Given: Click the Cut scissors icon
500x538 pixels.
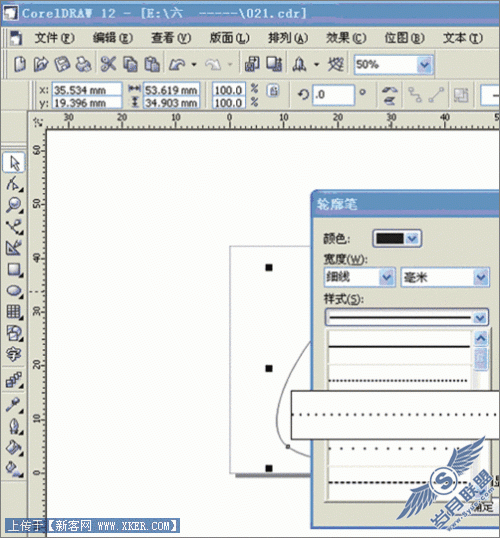Looking at the screenshot, I should tap(108, 64).
